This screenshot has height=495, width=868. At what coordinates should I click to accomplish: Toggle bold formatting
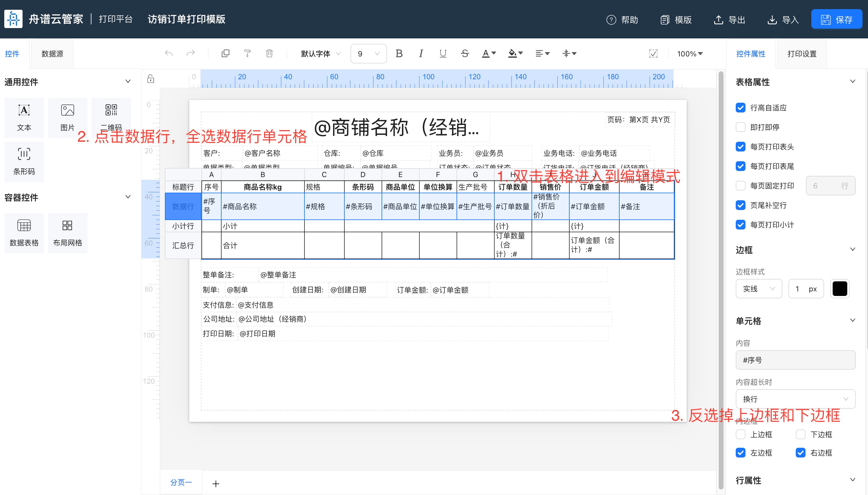(399, 53)
